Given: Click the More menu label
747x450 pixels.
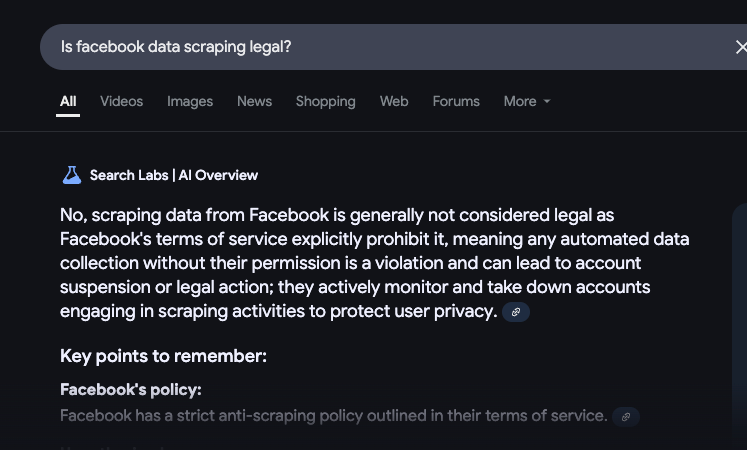Looking at the screenshot, I should pyautogui.click(x=520, y=101).
